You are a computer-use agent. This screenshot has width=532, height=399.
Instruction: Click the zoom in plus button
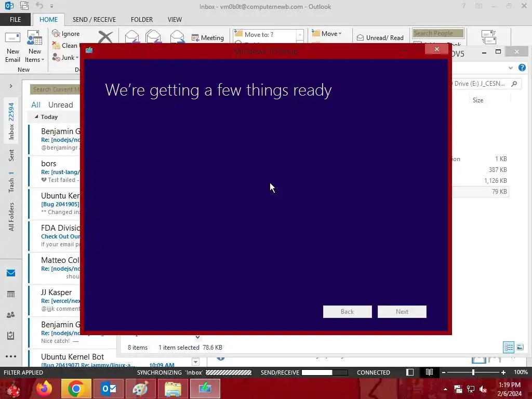coord(503,372)
